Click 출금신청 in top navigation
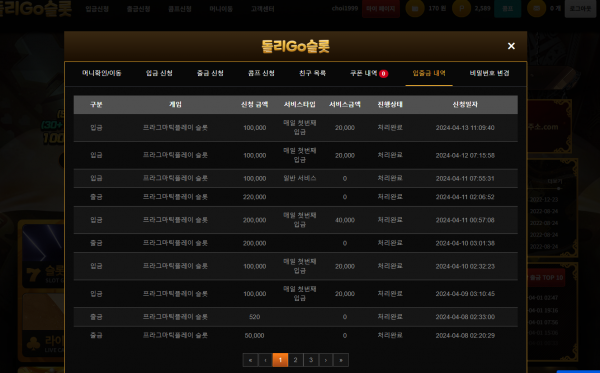Screen dimensions: 600x373 (x=138, y=8)
